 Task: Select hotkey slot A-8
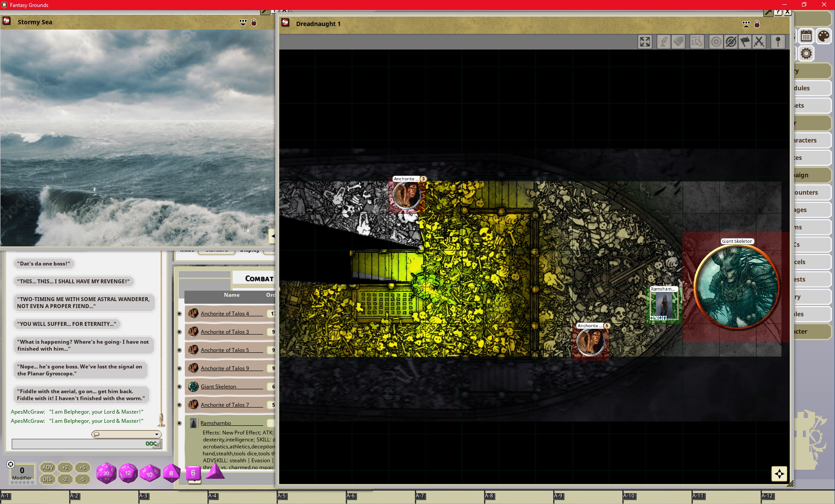coord(519,497)
